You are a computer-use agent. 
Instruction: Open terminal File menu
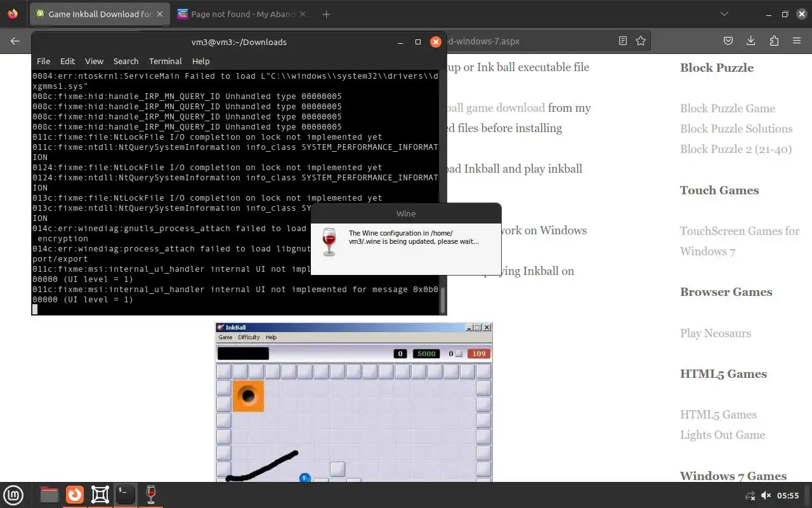(43, 61)
